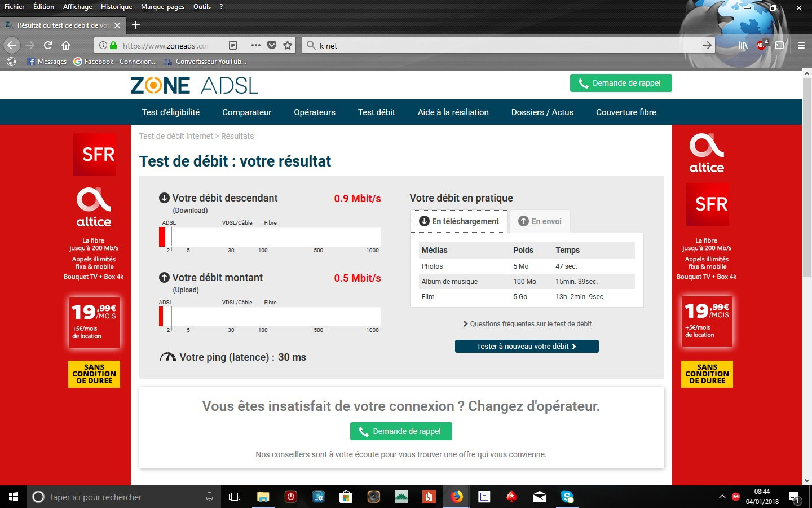Open a new browser tab
812x508 pixels.
(x=135, y=25)
